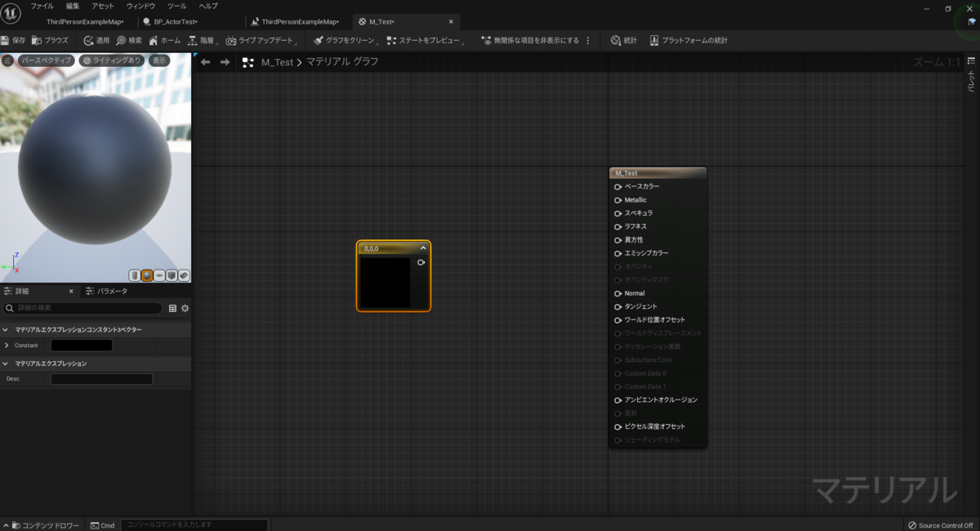Open the 編集 menu
Image resolution: width=980 pixels, height=531 pixels.
pyautogui.click(x=73, y=6)
